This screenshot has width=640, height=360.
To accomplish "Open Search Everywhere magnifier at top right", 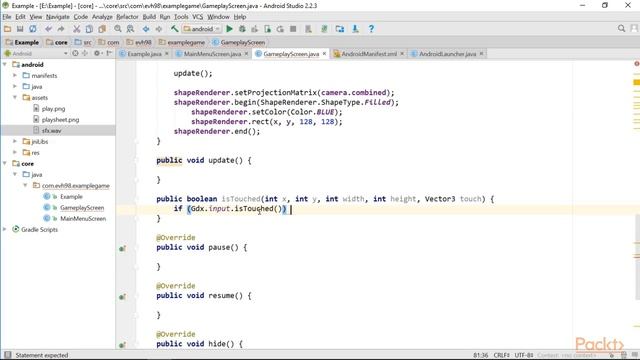I will (x=621, y=29).
